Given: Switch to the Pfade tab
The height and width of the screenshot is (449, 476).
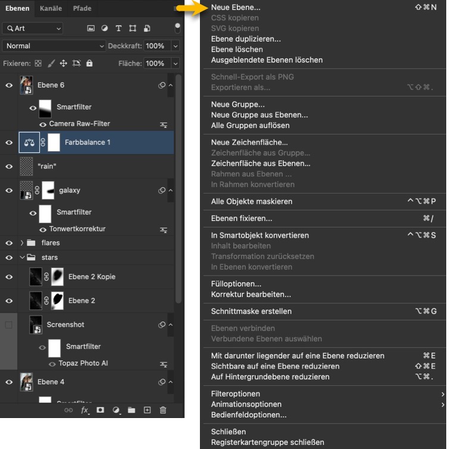Looking at the screenshot, I should [x=82, y=8].
